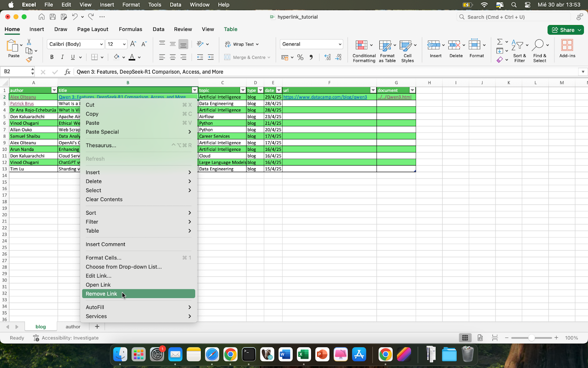588x368 pixels.
Task: Decrease font size with small A icon
Action: click(x=144, y=44)
